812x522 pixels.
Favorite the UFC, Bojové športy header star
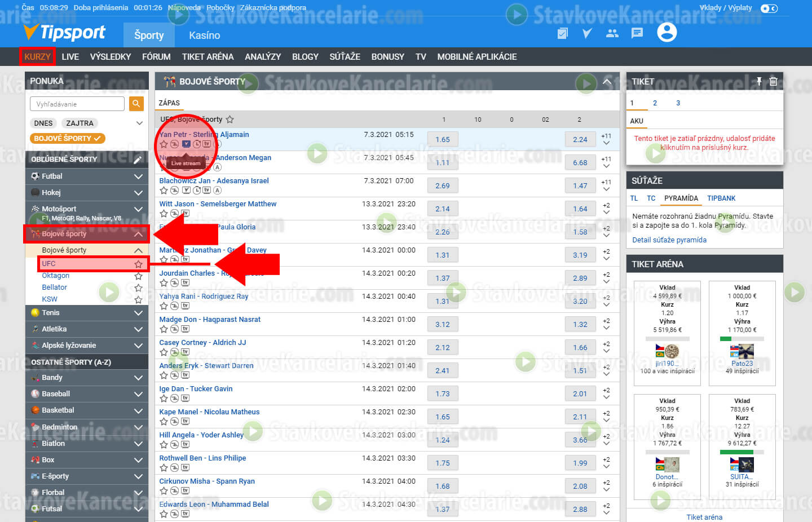tap(230, 120)
